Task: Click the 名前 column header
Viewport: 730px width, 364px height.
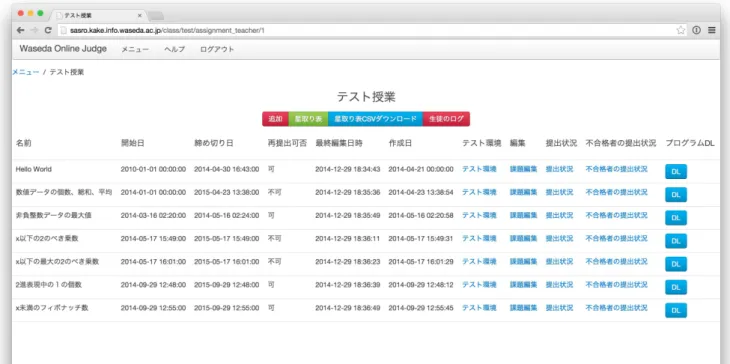Action: point(23,143)
